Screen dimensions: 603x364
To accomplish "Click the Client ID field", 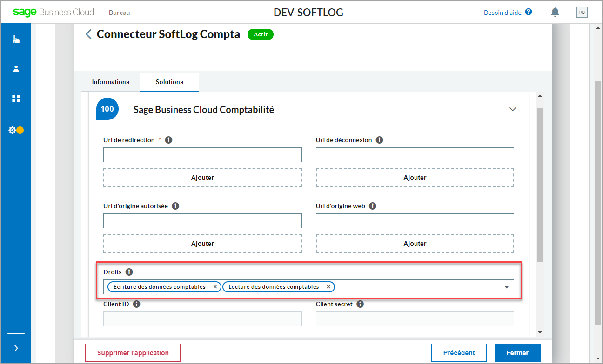I will click(x=202, y=319).
